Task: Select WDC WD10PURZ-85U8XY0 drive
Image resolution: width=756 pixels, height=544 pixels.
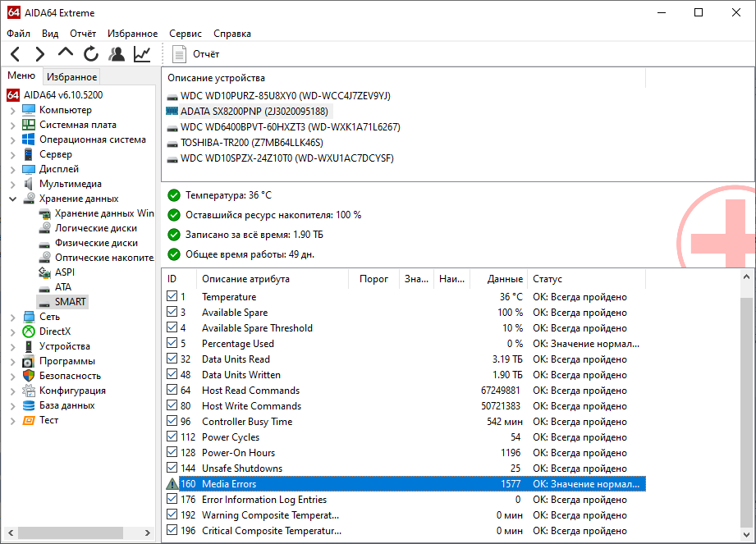Action: [x=286, y=95]
